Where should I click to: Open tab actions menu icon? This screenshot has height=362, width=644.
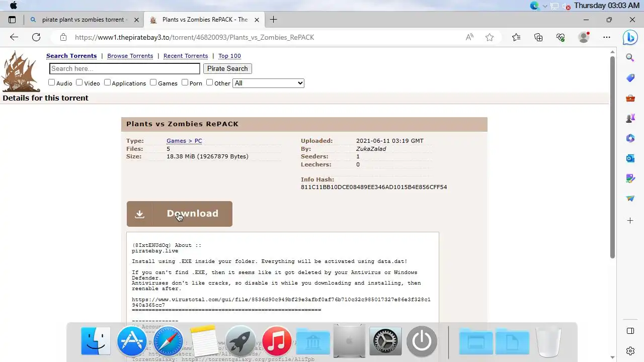click(x=12, y=20)
